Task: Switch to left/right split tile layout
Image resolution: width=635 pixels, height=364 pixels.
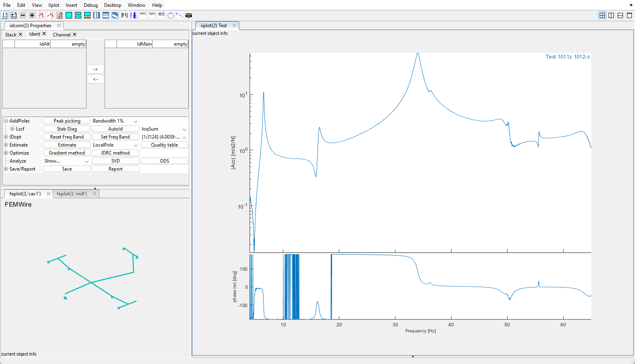Action: click(x=611, y=15)
